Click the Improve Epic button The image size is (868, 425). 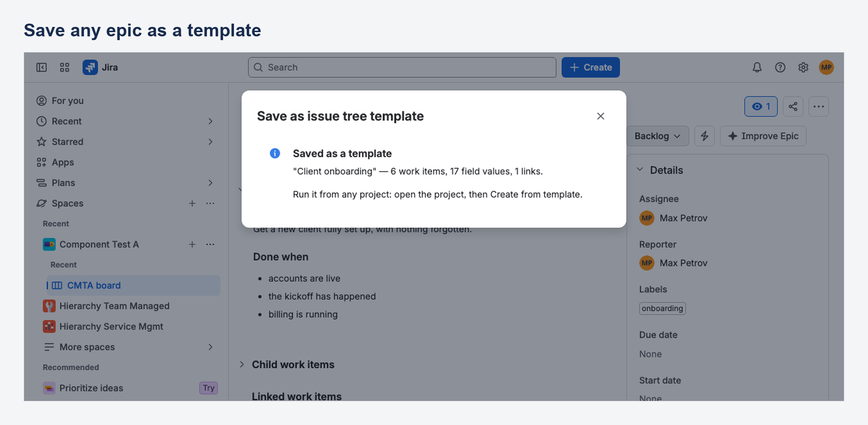[x=763, y=136]
